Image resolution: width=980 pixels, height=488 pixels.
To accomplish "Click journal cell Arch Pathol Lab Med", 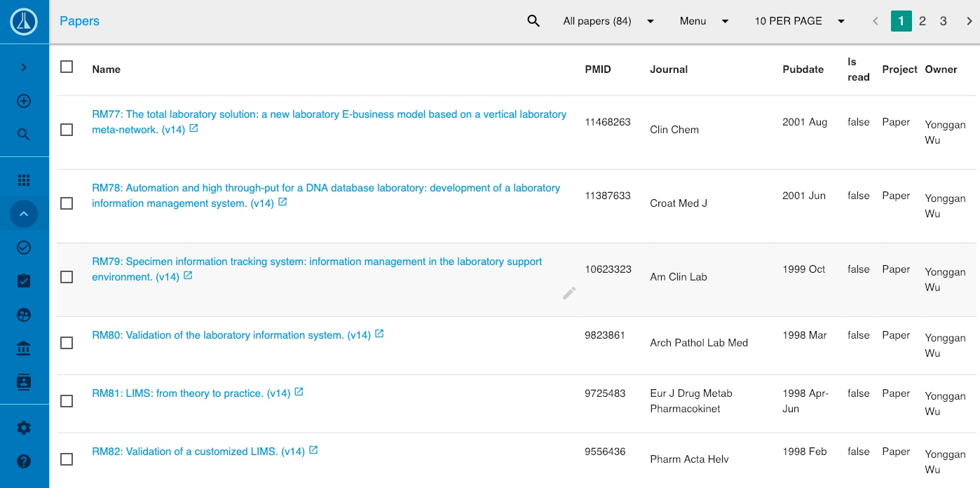I will pos(699,343).
